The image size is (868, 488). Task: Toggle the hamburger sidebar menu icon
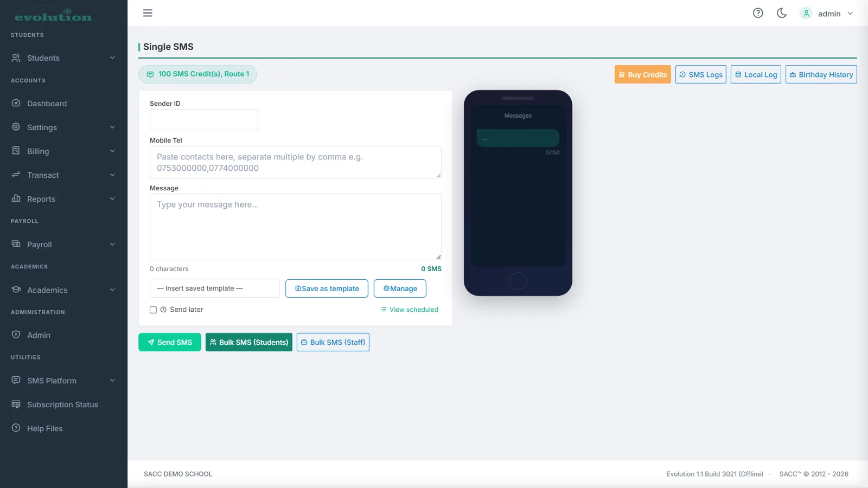click(148, 13)
